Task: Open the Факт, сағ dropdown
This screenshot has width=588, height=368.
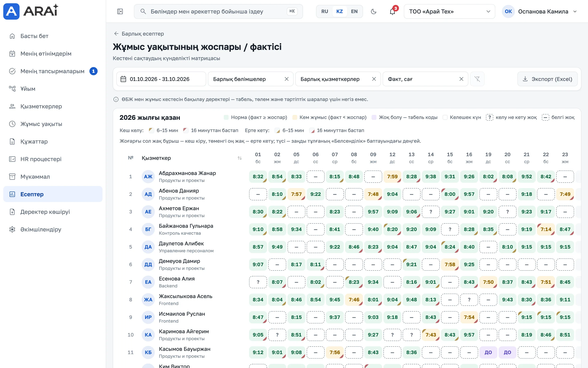Action: click(x=425, y=79)
